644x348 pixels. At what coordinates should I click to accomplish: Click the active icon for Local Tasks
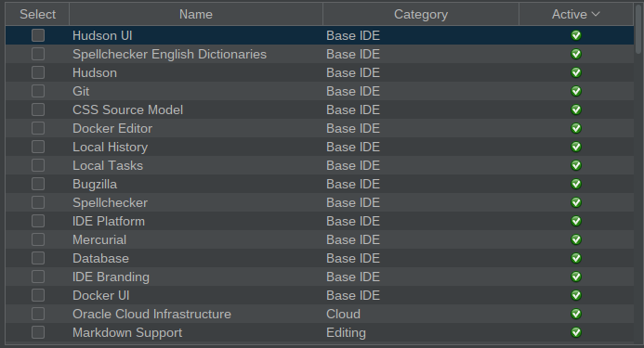tap(576, 165)
